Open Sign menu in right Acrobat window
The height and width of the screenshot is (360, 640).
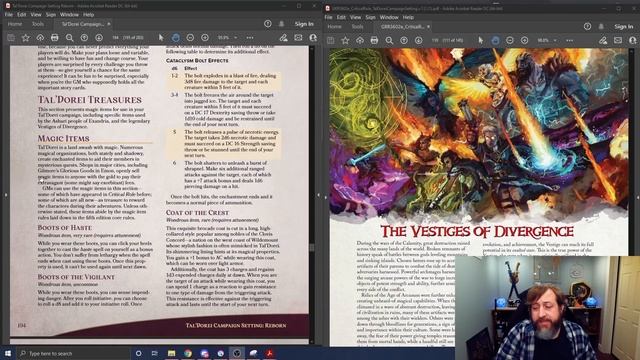pyautogui.click(x=370, y=17)
